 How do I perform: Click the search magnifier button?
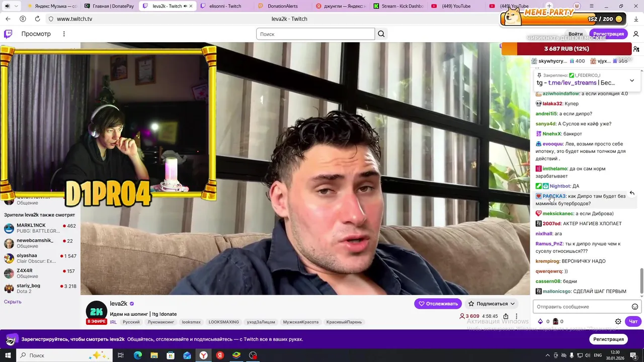pos(381,34)
